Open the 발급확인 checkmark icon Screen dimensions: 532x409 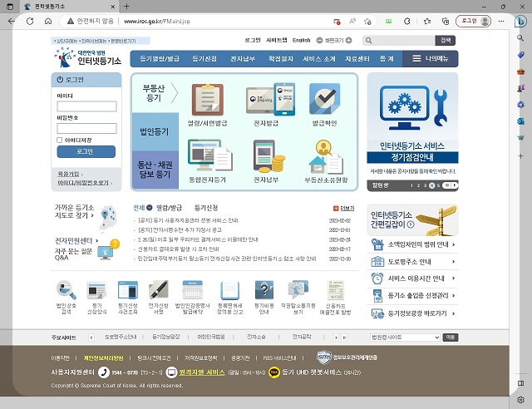325,99
